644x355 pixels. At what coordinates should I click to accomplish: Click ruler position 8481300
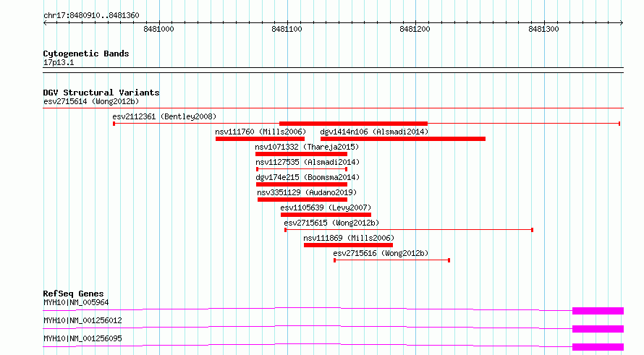(543, 29)
